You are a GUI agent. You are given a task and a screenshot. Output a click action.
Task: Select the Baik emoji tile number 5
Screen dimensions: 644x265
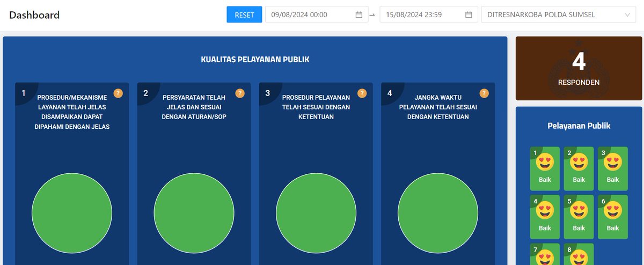click(579, 217)
